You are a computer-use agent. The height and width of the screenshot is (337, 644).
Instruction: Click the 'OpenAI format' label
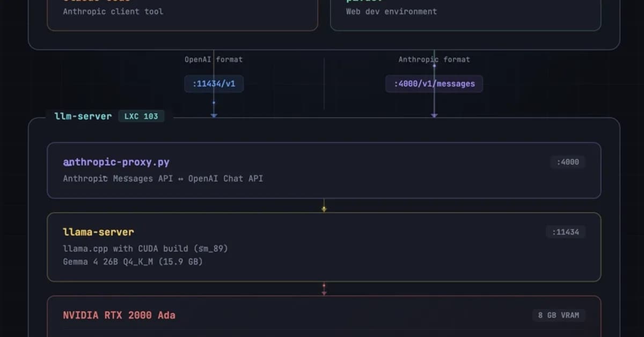coord(214,60)
